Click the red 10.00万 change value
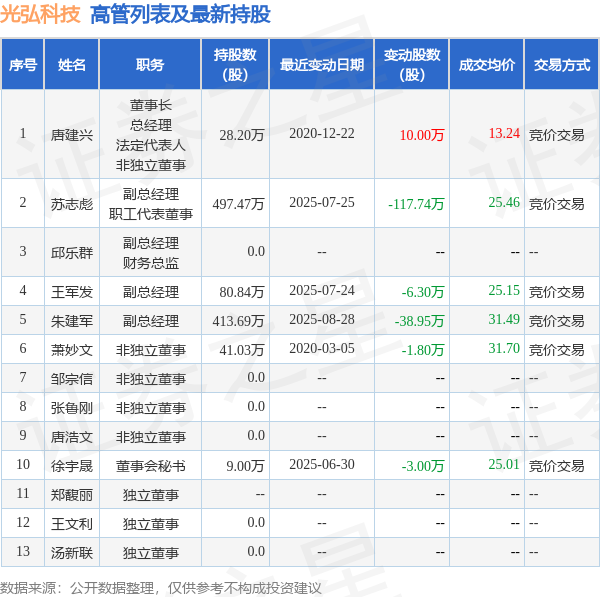The height and width of the screenshot is (597, 600). [422, 135]
